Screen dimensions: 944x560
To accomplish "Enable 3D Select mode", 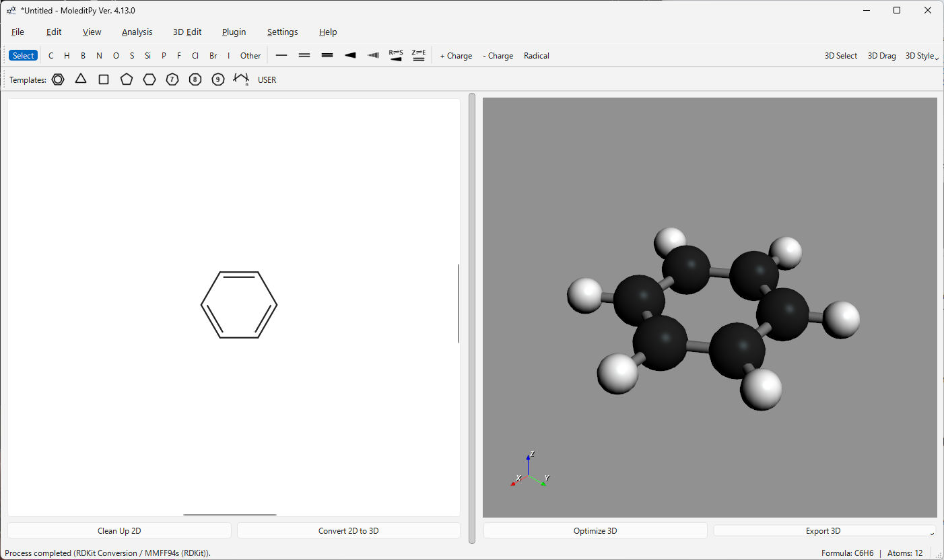I will (841, 56).
